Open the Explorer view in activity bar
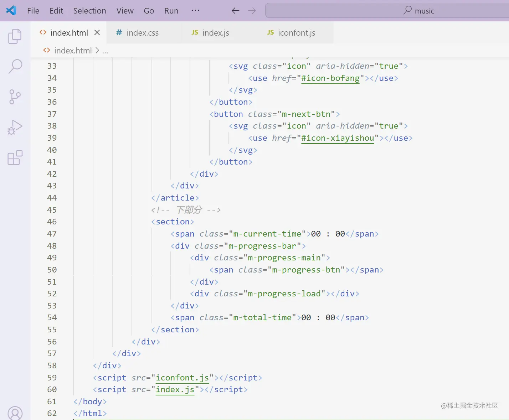This screenshot has width=509, height=420. [x=15, y=36]
